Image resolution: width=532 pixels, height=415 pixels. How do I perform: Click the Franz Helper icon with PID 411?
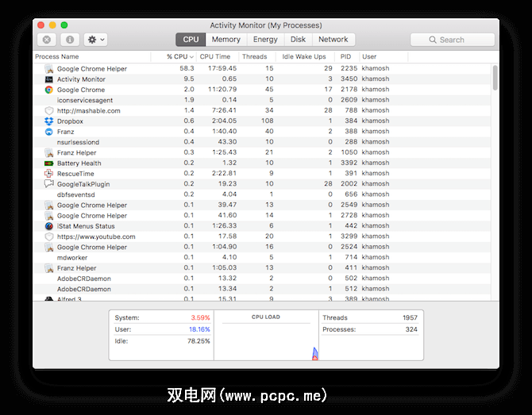49,268
